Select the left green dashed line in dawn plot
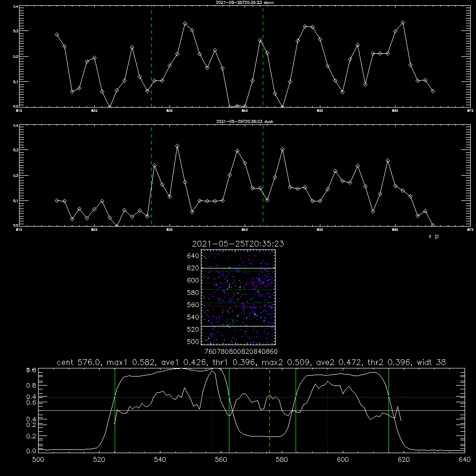This screenshot has height=476, width=476. pyautogui.click(x=151, y=56)
